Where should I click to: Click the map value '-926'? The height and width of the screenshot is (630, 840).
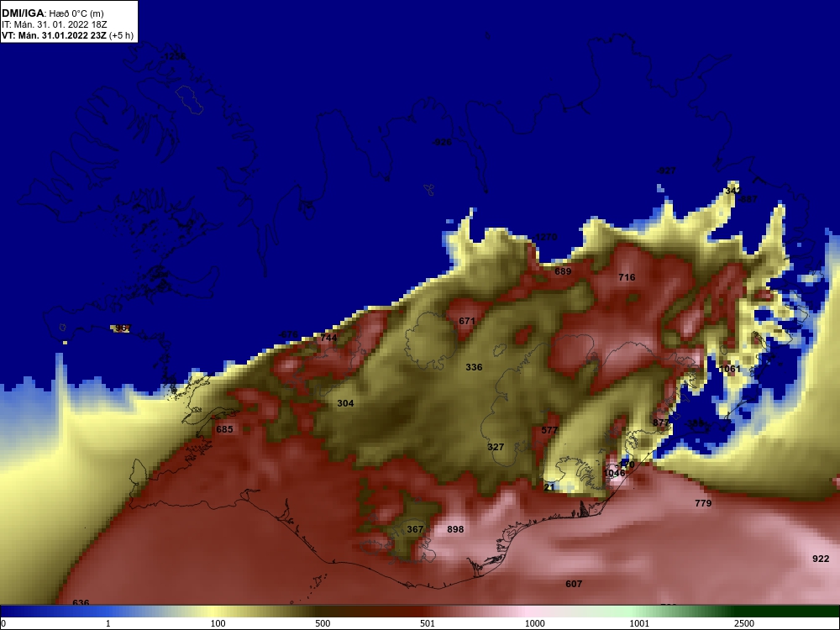tap(442, 142)
